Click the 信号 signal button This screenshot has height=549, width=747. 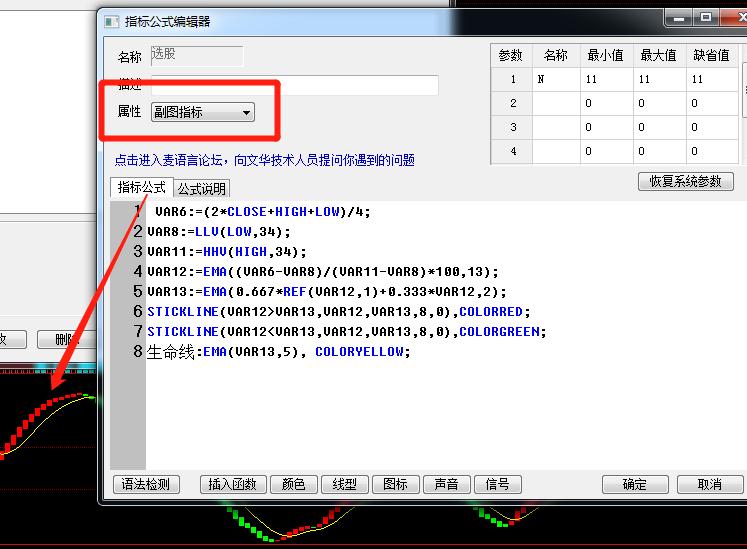pyautogui.click(x=498, y=484)
